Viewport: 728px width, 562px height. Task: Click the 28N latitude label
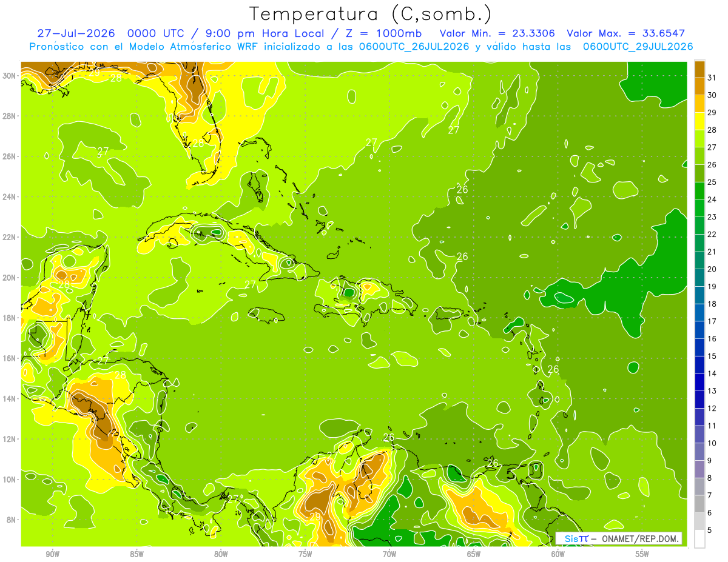point(8,116)
